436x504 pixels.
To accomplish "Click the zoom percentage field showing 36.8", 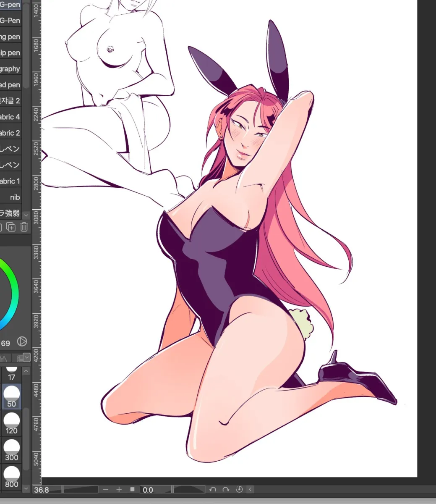I will [47, 490].
